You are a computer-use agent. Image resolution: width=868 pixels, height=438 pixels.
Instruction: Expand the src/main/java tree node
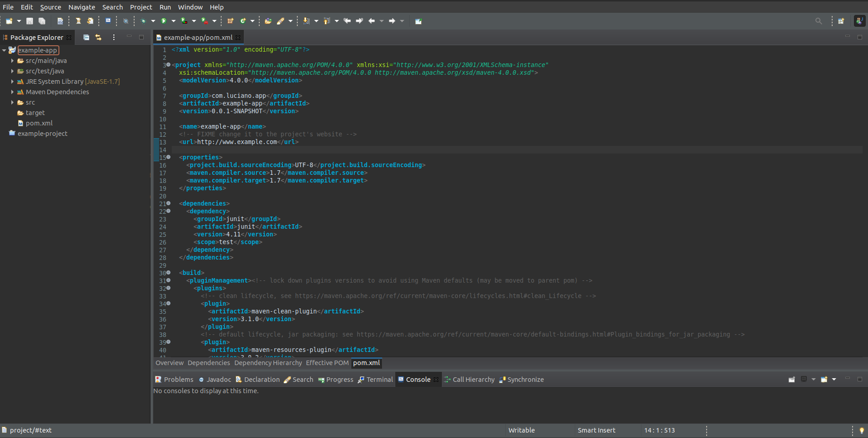coord(11,60)
